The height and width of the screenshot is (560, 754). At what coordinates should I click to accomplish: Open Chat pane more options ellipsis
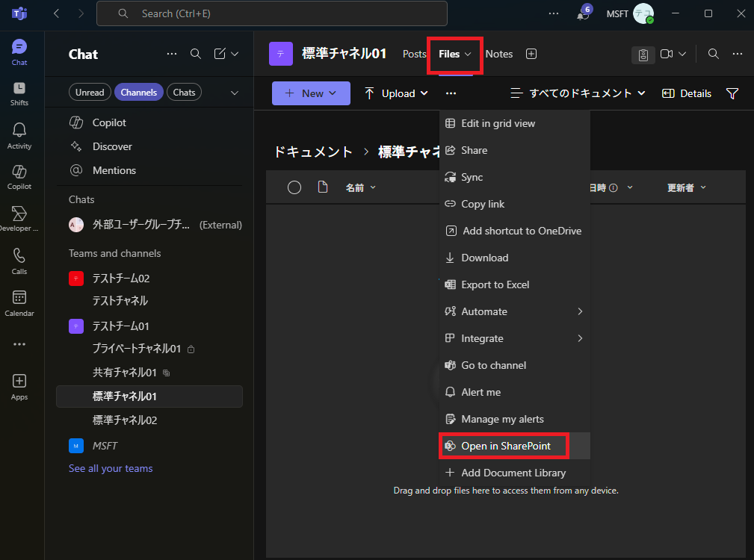point(172,54)
